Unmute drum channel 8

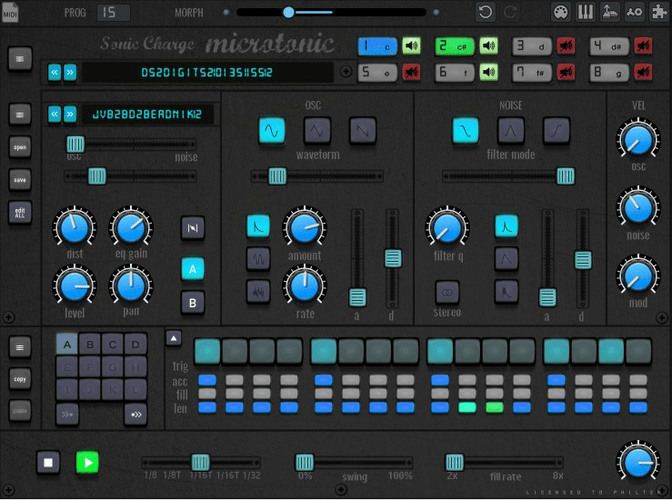tap(643, 72)
